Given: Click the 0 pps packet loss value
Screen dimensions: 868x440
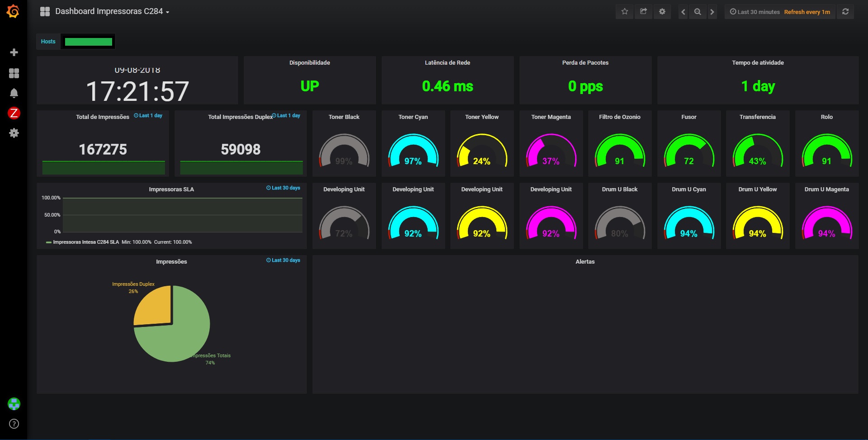Looking at the screenshot, I should click(x=585, y=86).
